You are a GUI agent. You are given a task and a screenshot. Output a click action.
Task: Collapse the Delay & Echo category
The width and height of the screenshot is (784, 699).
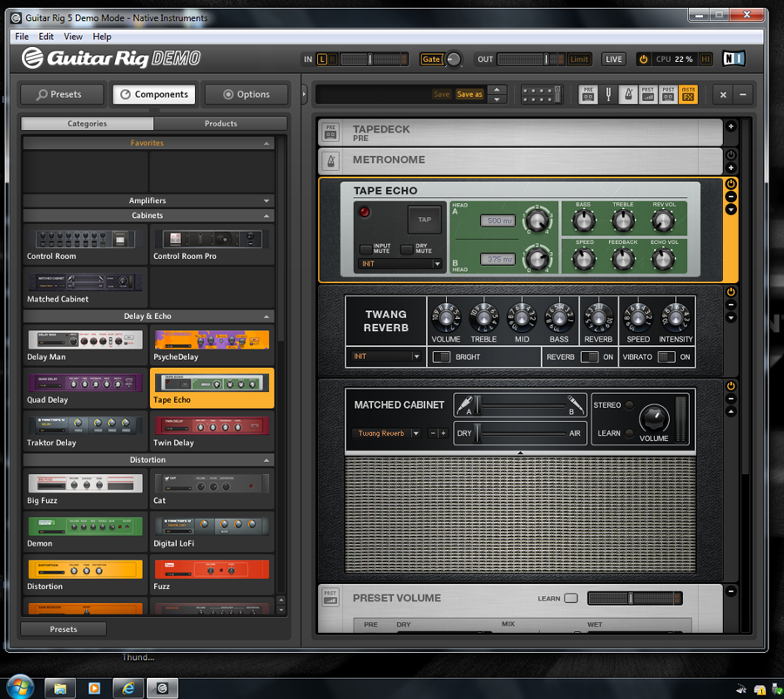[x=267, y=316]
